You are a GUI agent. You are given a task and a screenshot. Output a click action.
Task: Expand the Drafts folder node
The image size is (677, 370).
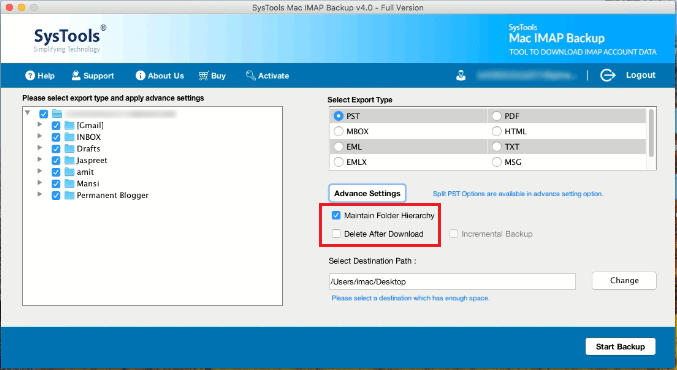coord(40,148)
